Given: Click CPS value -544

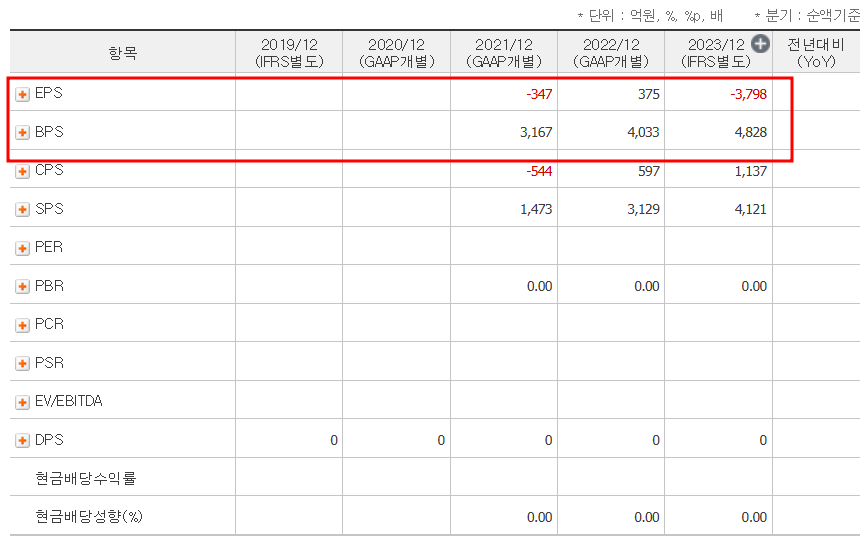Looking at the screenshot, I should click(x=539, y=171).
